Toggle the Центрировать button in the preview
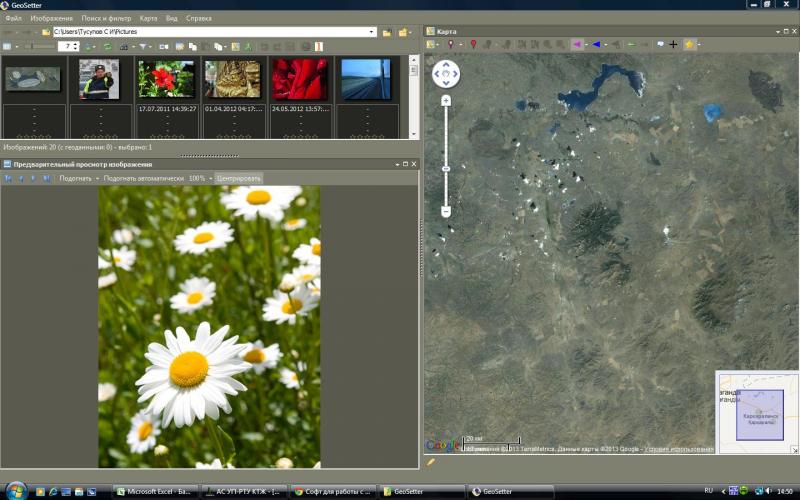The width and height of the screenshot is (800, 500). 239,179
